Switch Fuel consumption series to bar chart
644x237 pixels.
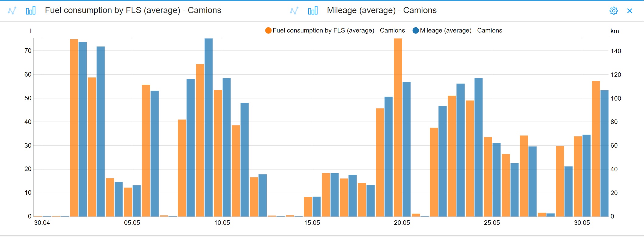[x=31, y=11]
